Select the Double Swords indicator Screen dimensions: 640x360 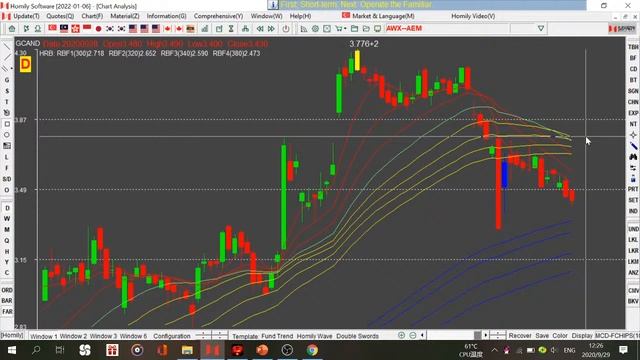[358, 336]
